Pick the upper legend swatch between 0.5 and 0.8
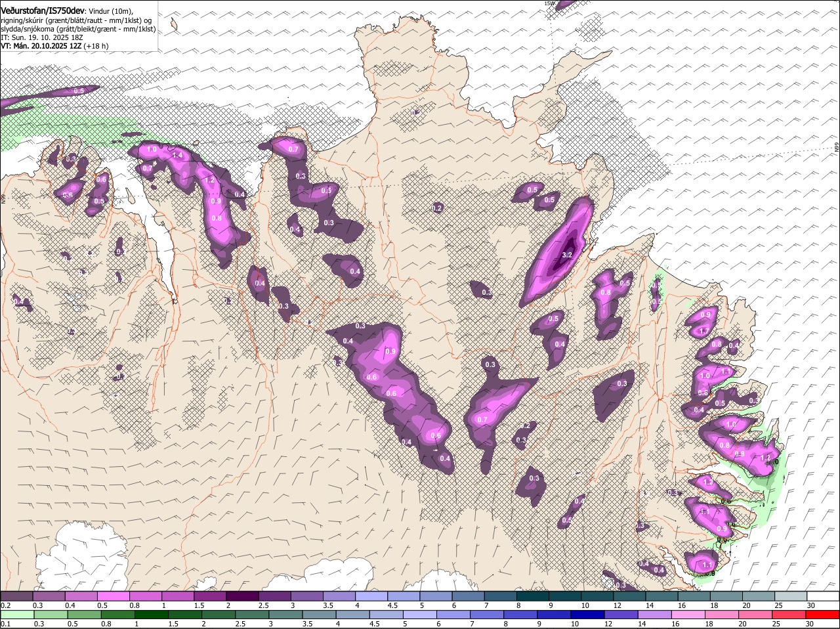The image size is (840, 629). tap(113, 596)
